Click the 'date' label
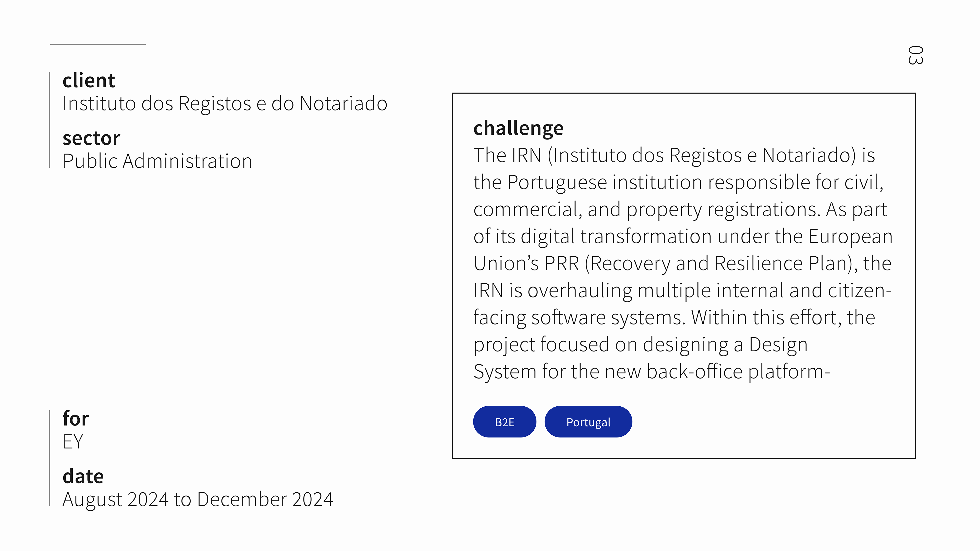Image resolution: width=980 pixels, height=551 pixels. pyautogui.click(x=83, y=476)
